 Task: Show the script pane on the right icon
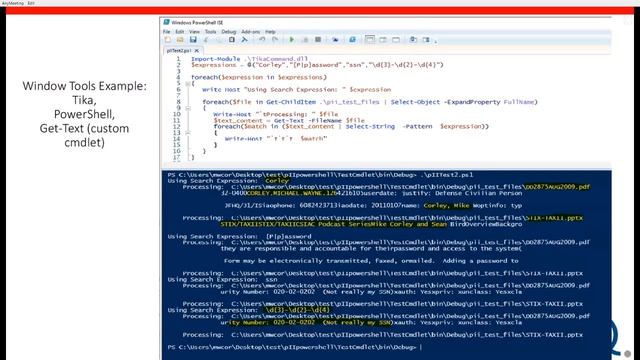pos(383,40)
